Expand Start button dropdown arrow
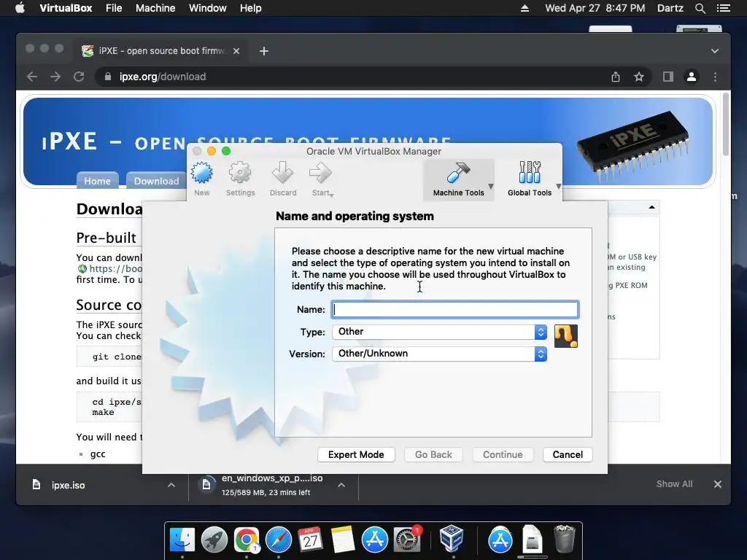The height and width of the screenshot is (560, 747). coord(332,195)
